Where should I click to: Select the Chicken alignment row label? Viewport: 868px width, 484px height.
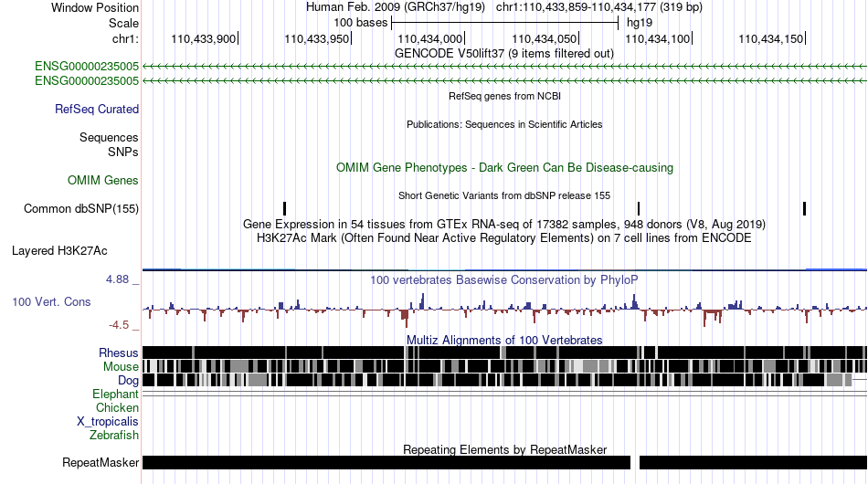pyautogui.click(x=117, y=407)
